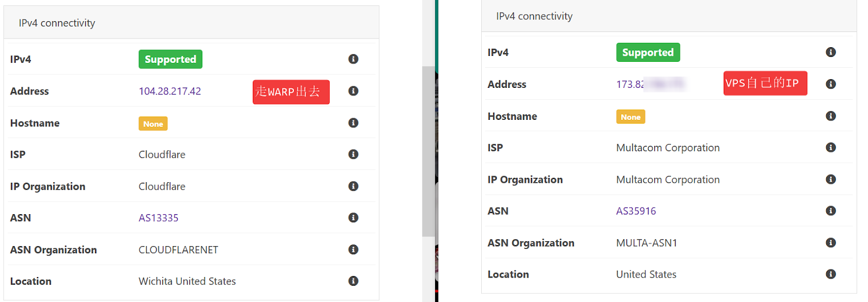Click the left Hostname None badge

(x=153, y=124)
